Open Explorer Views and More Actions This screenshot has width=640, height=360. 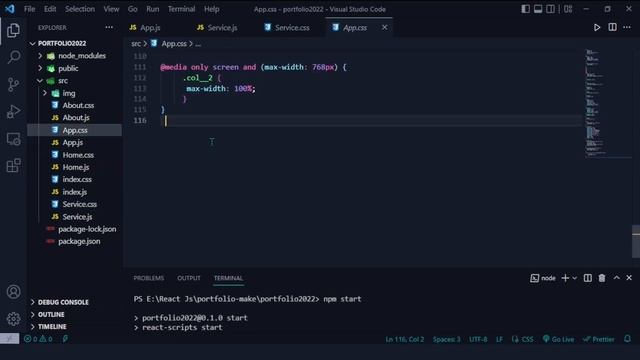[109, 27]
